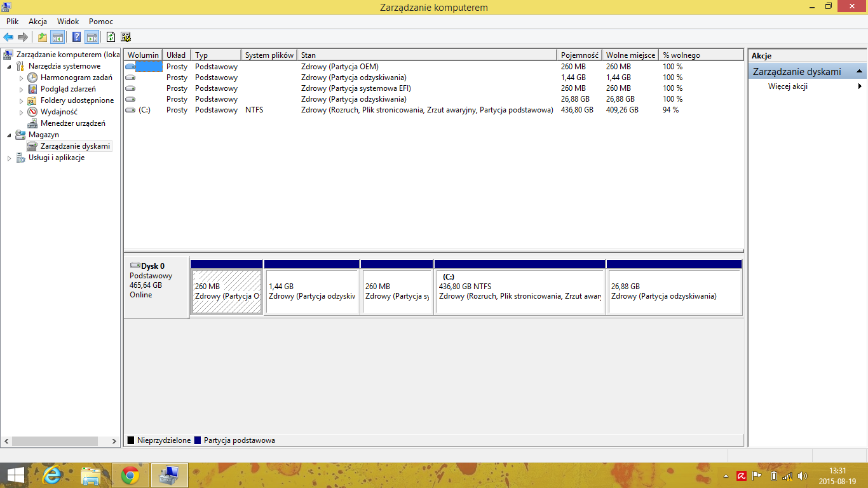The height and width of the screenshot is (488, 868).
Task: Click the Menedżer urządzeń icon
Action: (x=32, y=123)
